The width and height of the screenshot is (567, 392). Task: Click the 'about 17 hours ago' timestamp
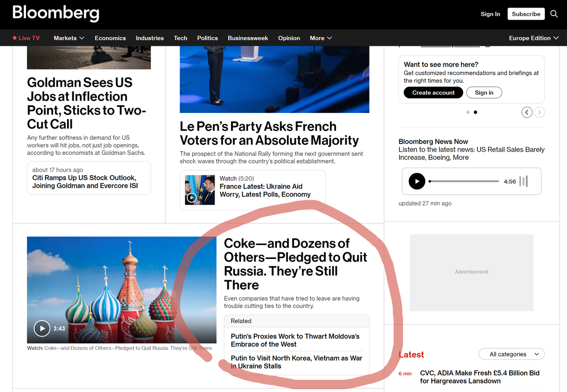pyautogui.click(x=58, y=170)
